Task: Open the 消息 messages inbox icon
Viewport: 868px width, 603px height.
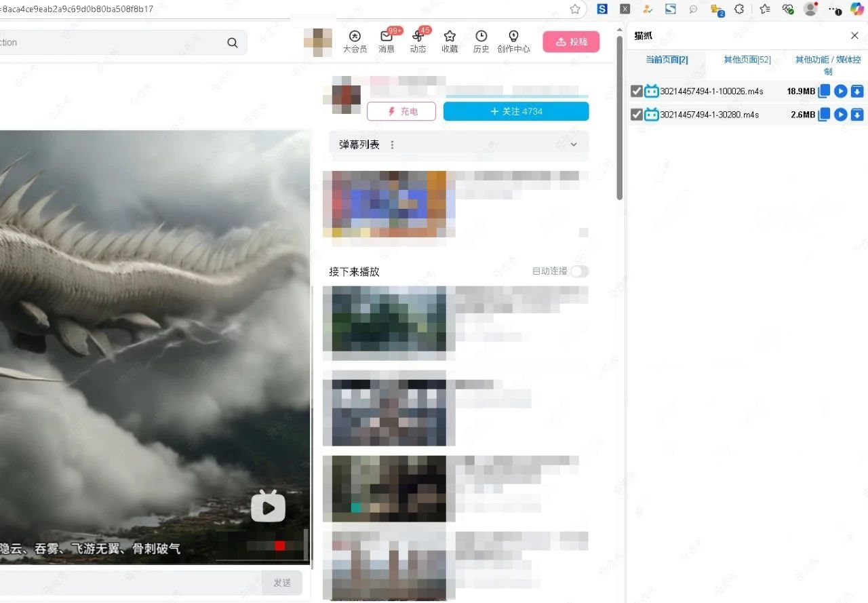Action: (387, 37)
